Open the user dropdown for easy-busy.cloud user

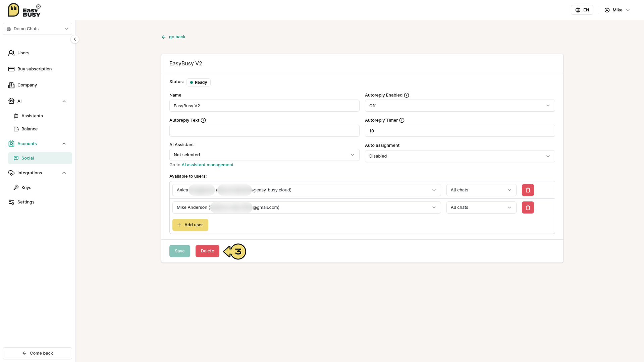307,190
